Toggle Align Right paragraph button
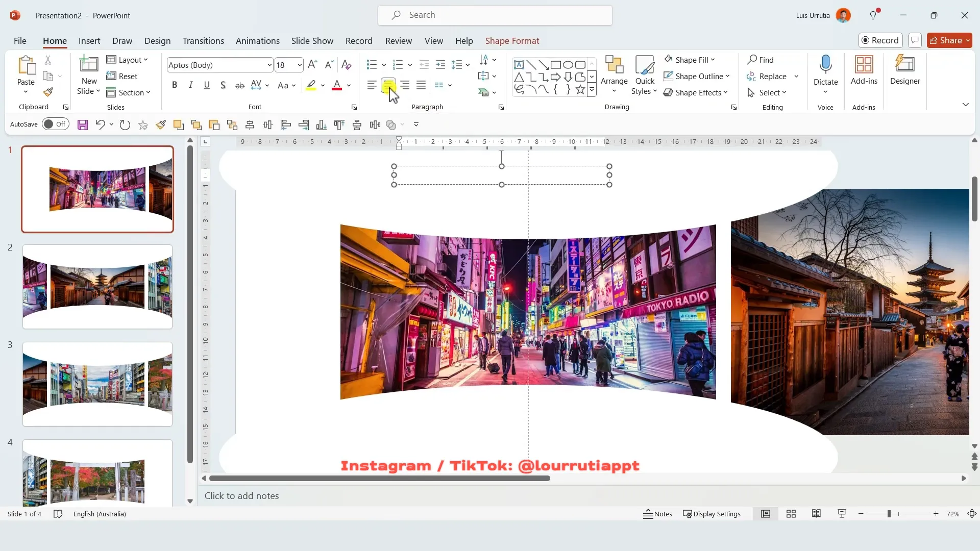 coord(405,85)
